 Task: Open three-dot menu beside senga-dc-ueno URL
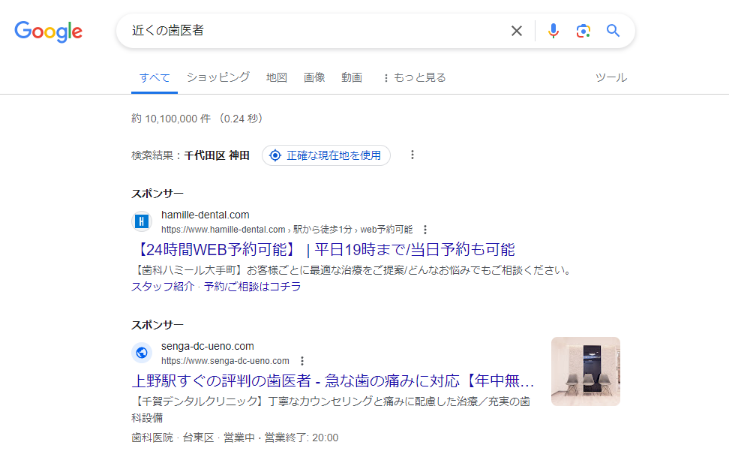[x=302, y=361]
